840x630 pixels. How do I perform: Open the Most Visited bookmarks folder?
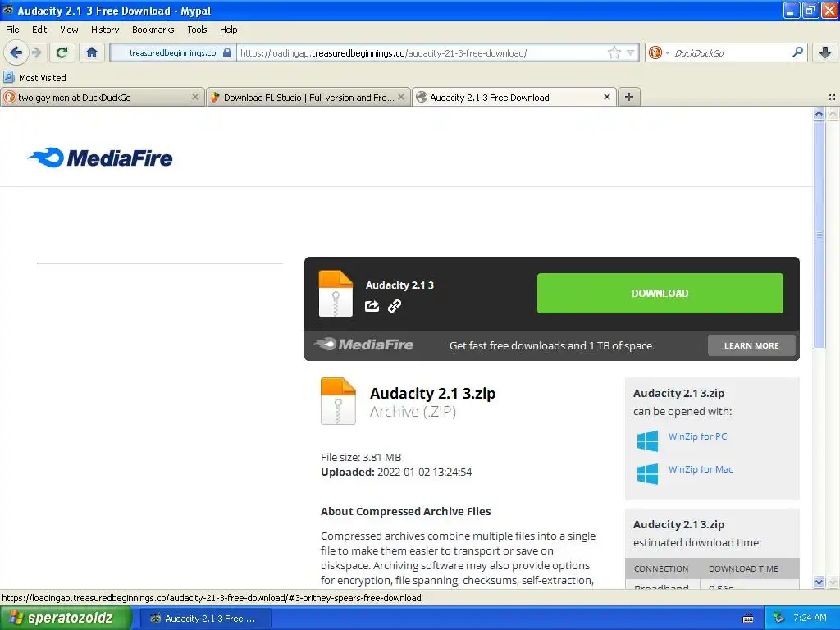(x=34, y=78)
